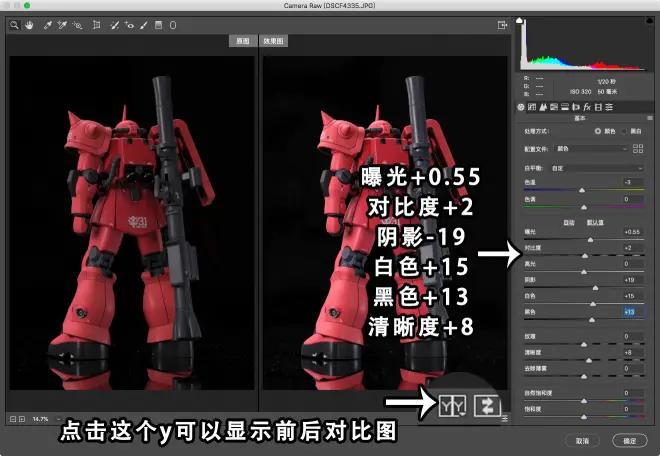Click the 曝光 exposure slider handle

click(x=590, y=240)
